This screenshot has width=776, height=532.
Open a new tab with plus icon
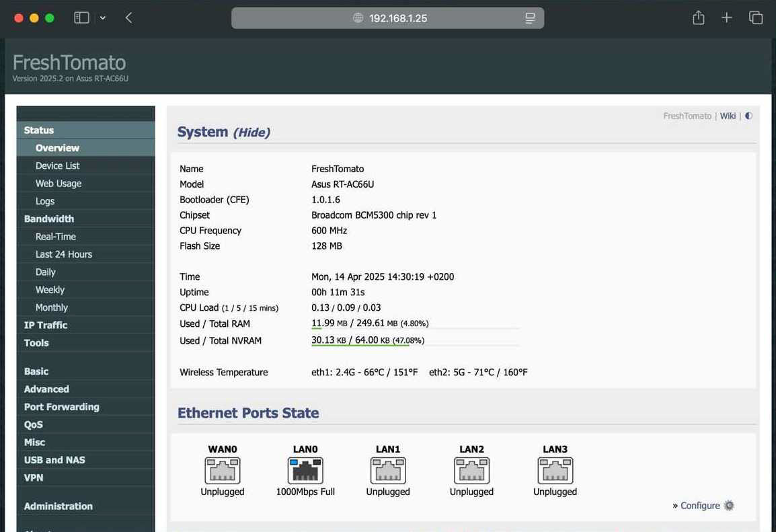(726, 17)
